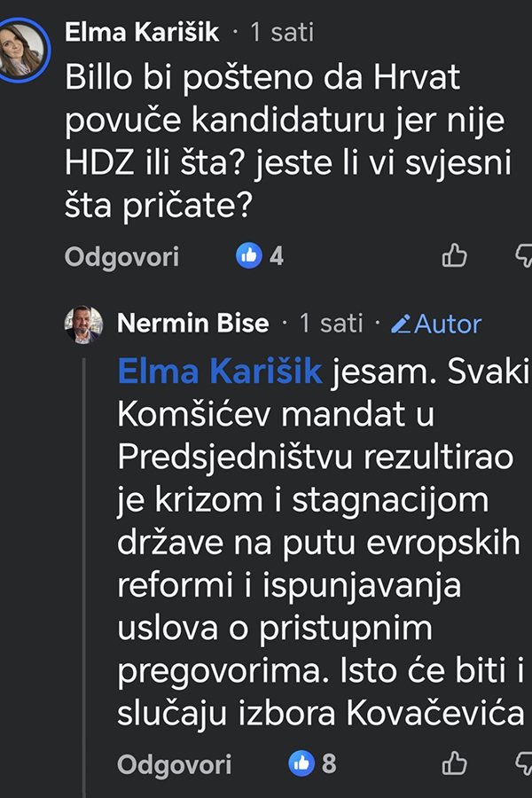Reply to Nermin Bise's comment via Odgovori
532x798 pixels.
click(174, 763)
